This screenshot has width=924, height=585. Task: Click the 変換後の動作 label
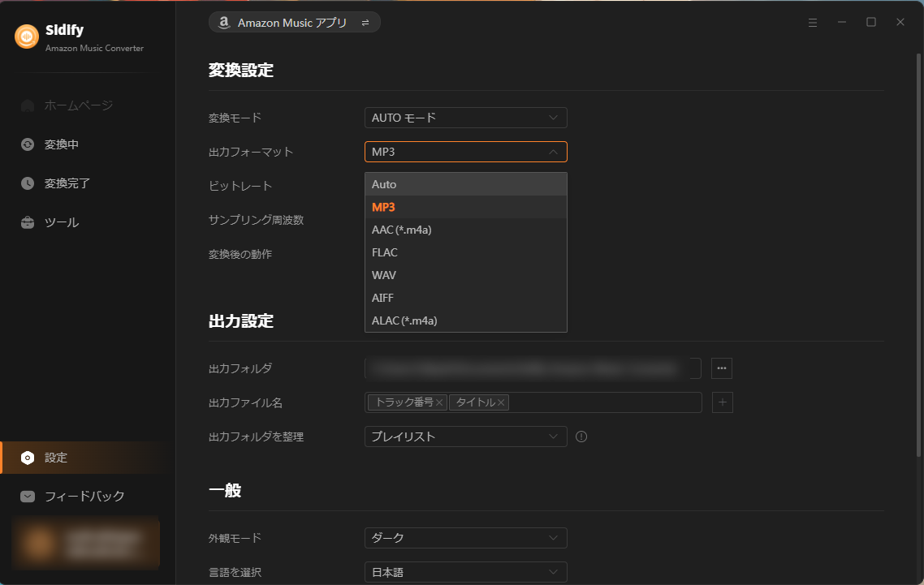click(240, 255)
